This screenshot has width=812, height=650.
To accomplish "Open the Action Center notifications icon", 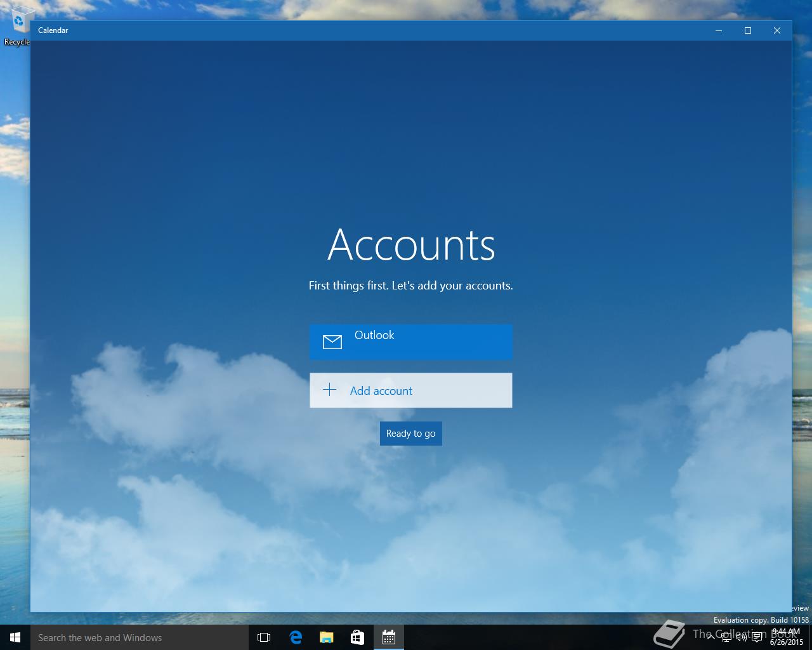I will tap(756, 637).
